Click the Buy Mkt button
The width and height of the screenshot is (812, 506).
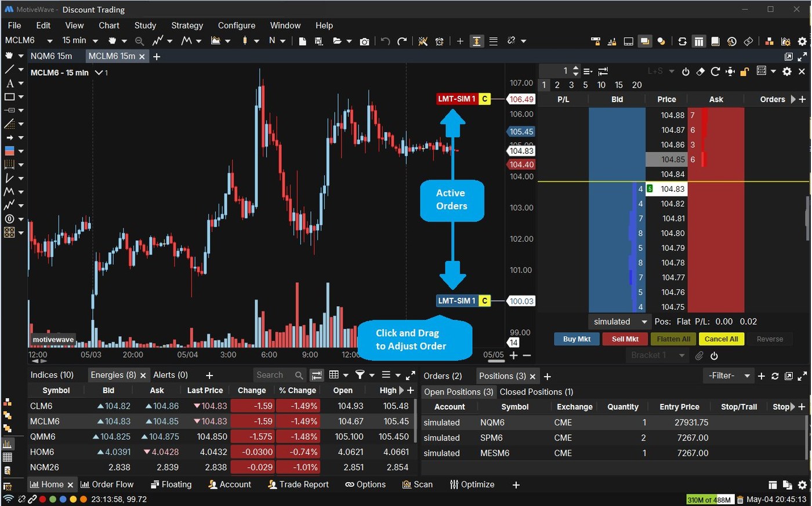pos(577,339)
